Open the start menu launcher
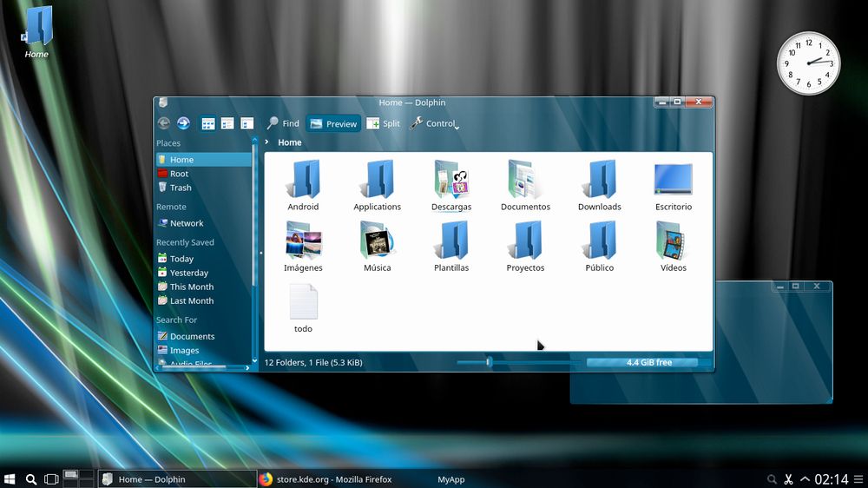Screen dimensions: 868x488 [x=10, y=479]
